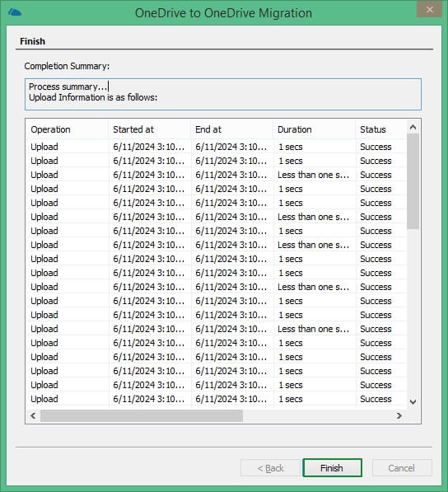Click inside the Completion Summary text box
Viewport: 448px width, 492px height.
coord(223,95)
